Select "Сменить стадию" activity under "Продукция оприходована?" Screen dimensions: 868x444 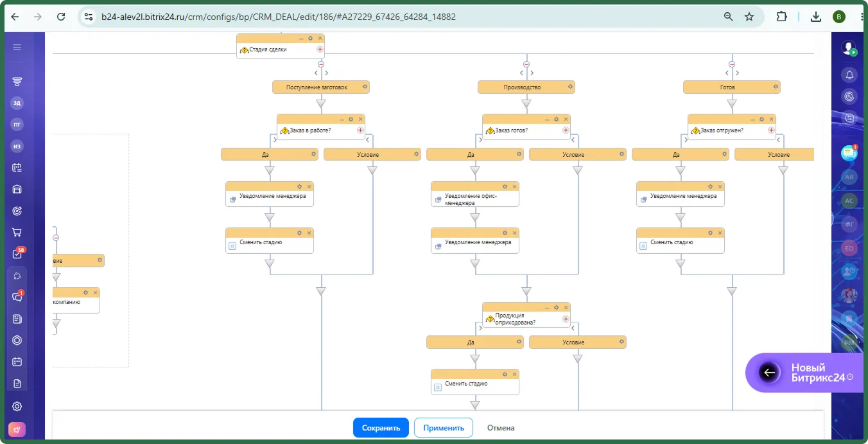coord(475,382)
